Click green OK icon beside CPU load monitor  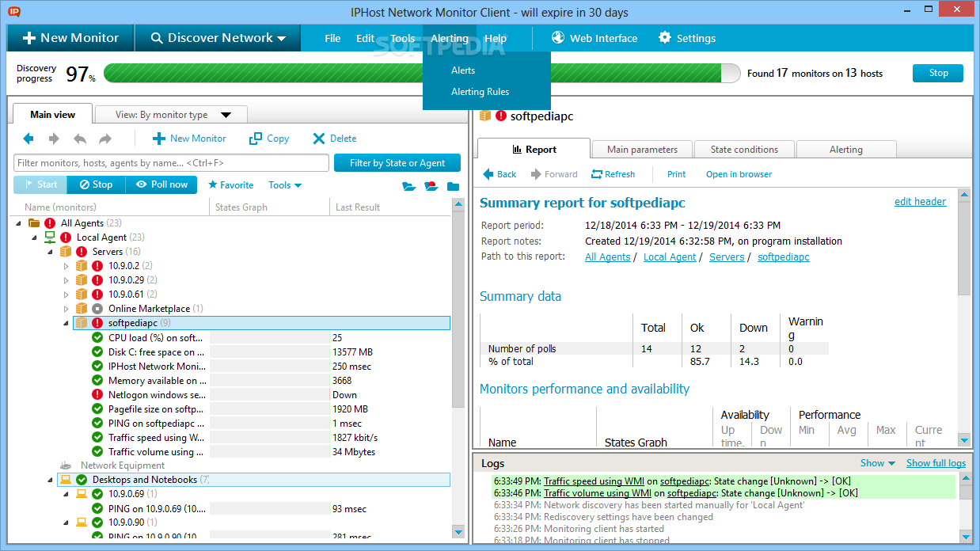click(97, 338)
